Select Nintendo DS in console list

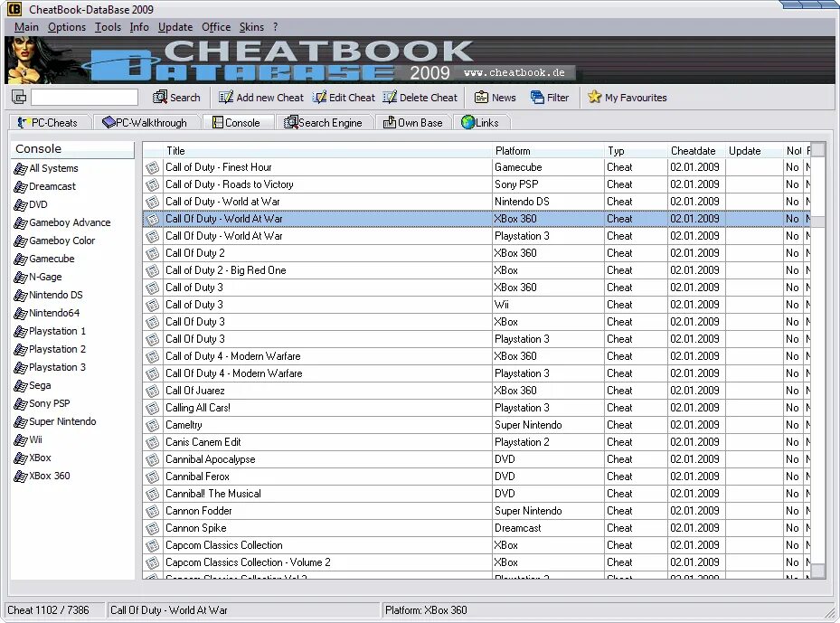[x=48, y=295]
